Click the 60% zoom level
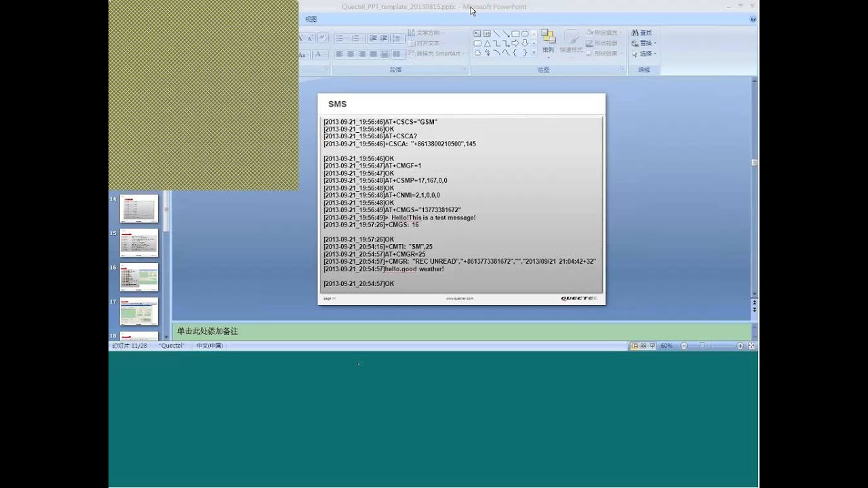Screen dimensions: 868x488 (666, 346)
